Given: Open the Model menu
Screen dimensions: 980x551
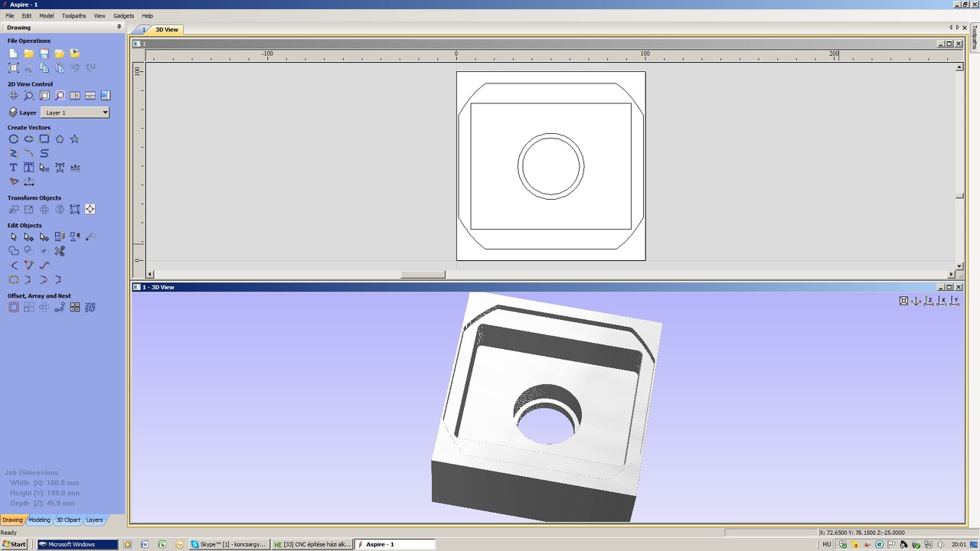Looking at the screenshot, I should [47, 15].
